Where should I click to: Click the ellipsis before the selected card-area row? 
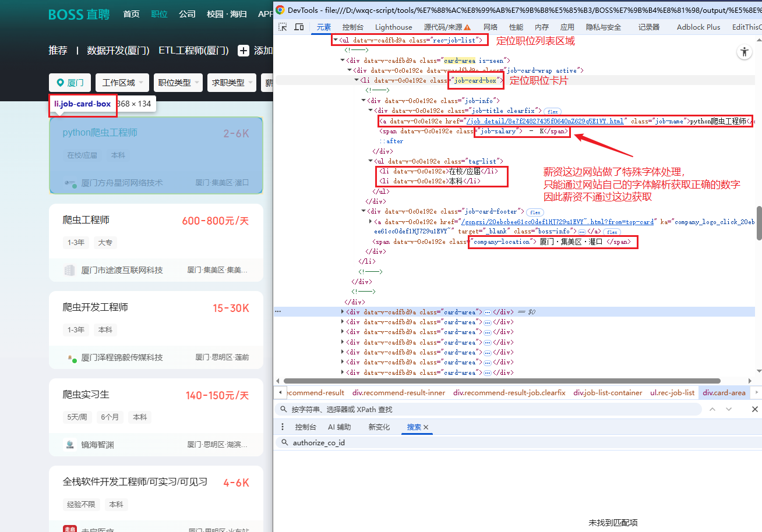click(x=278, y=312)
